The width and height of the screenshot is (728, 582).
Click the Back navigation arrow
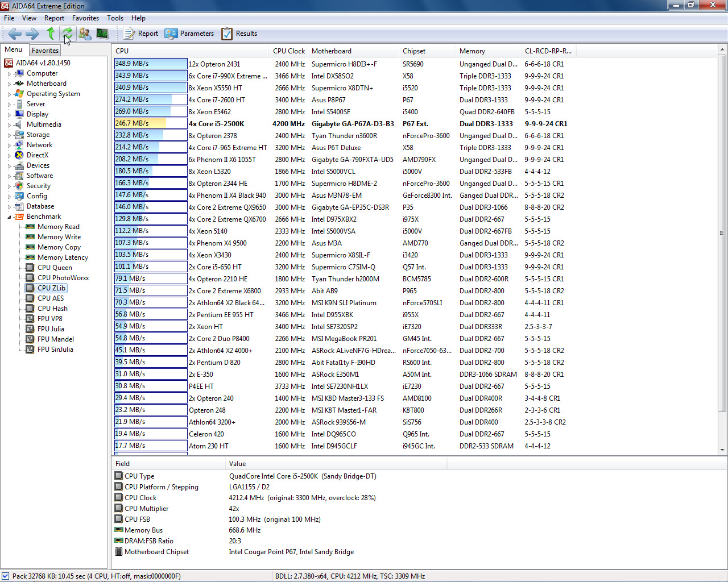coord(15,34)
